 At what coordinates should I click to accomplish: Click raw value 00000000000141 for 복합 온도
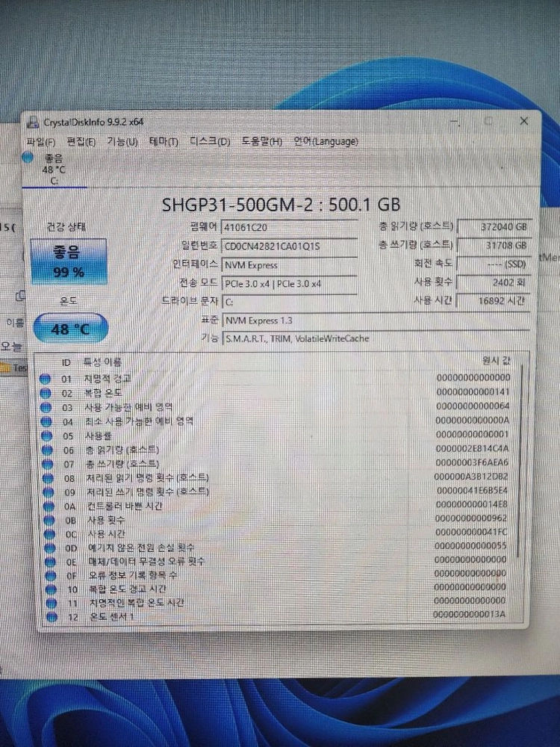coord(473,391)
